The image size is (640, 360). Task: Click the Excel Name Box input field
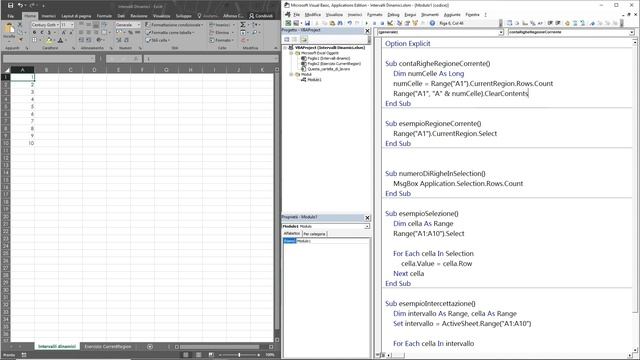[49, 59]
